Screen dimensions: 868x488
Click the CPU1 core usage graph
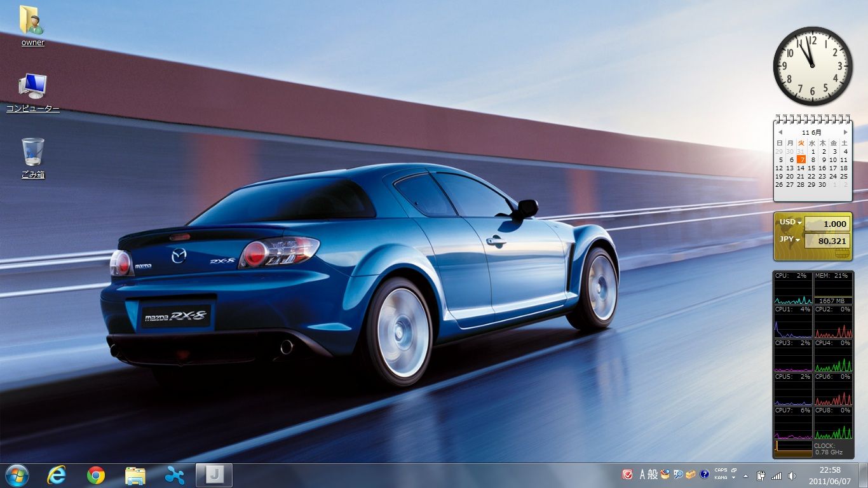(793, 322)
